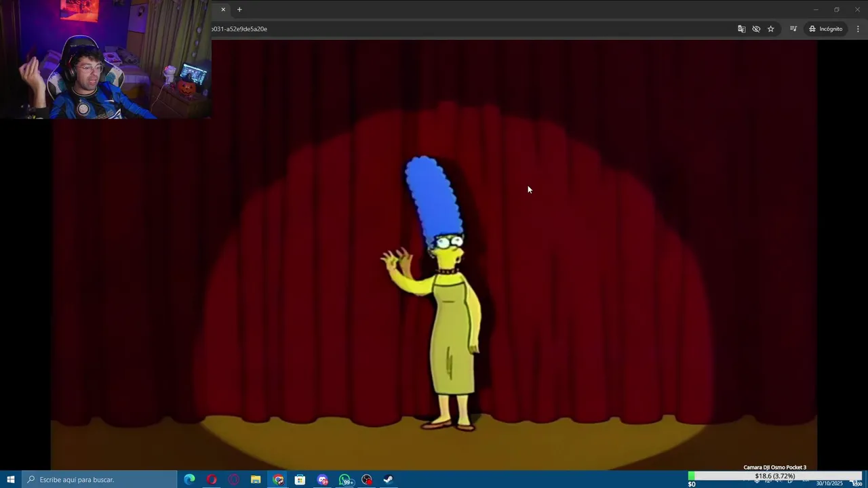Image resolution: width=868 pixels, height=488 pixels.
Task: Click the Chrome icon in the taskbar
Action: pyautogui.click(x=278, y=479)
